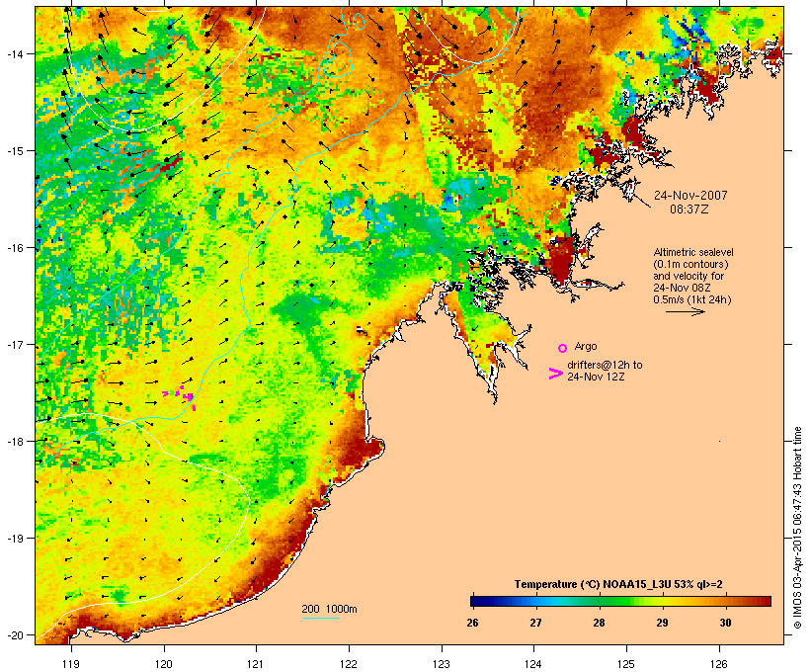Click the magenta drifters arrowhead legend symbol
The height and width of the screenshot is (672, 810).
click(555, 374)
